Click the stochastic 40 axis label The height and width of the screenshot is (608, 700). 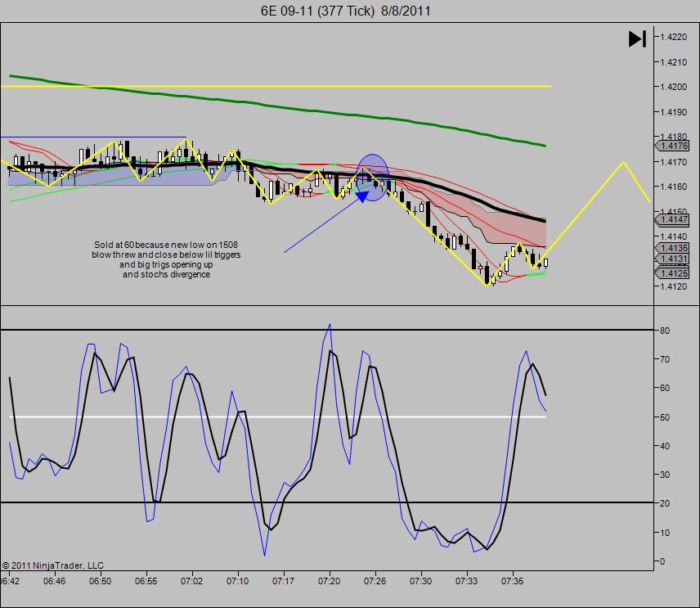coord(665,446)
